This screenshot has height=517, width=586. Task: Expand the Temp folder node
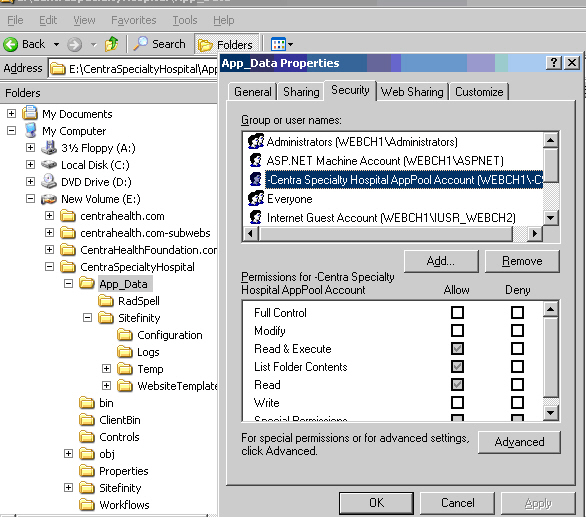point(107,369)
